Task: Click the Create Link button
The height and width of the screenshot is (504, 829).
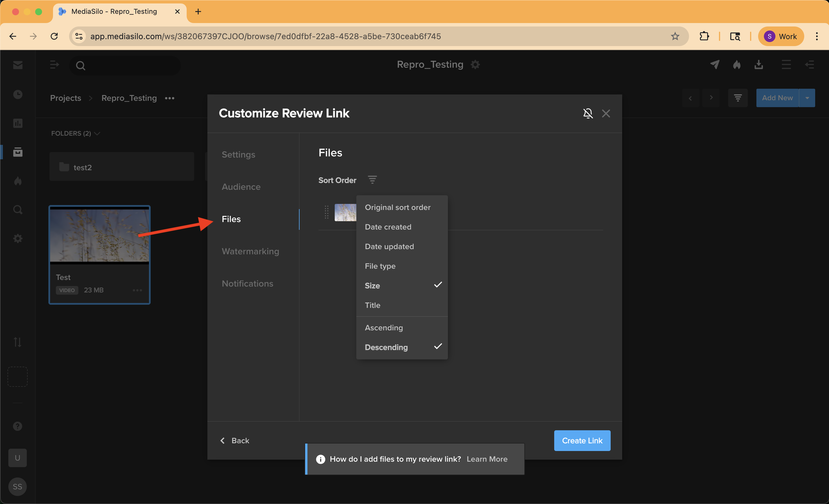Action: [582, 440]
